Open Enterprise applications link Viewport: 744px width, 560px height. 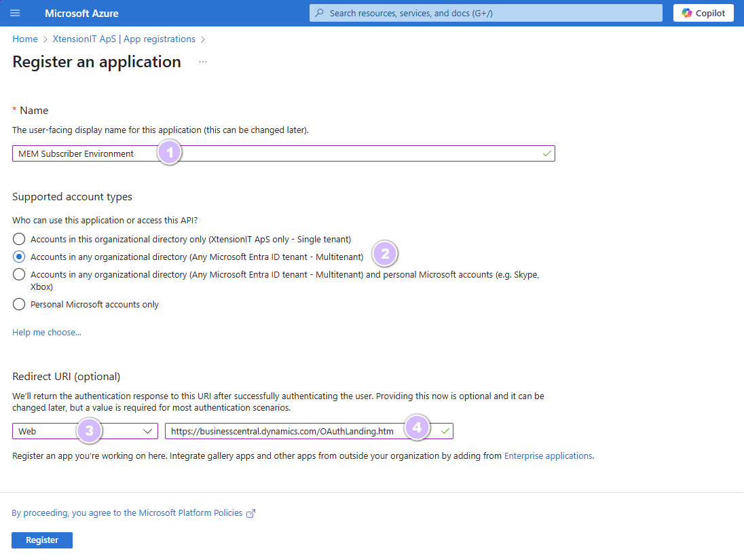point(548,455)
